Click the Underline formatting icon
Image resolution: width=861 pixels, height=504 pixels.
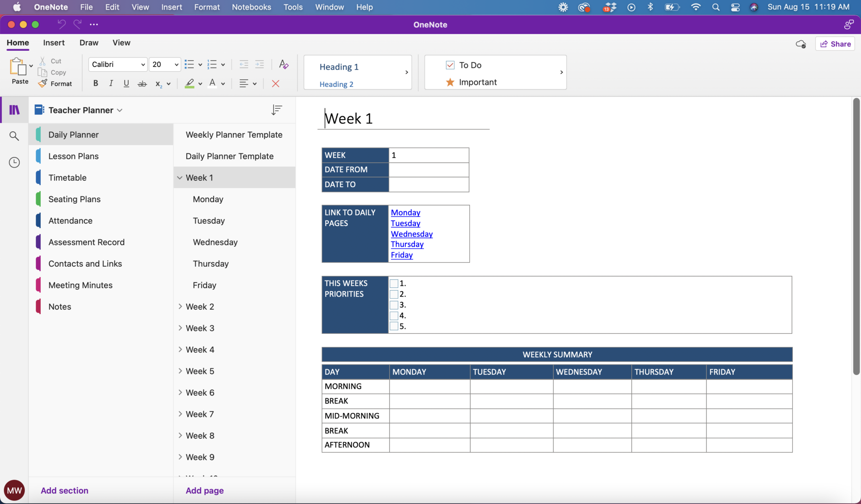[x=126, y=84]
